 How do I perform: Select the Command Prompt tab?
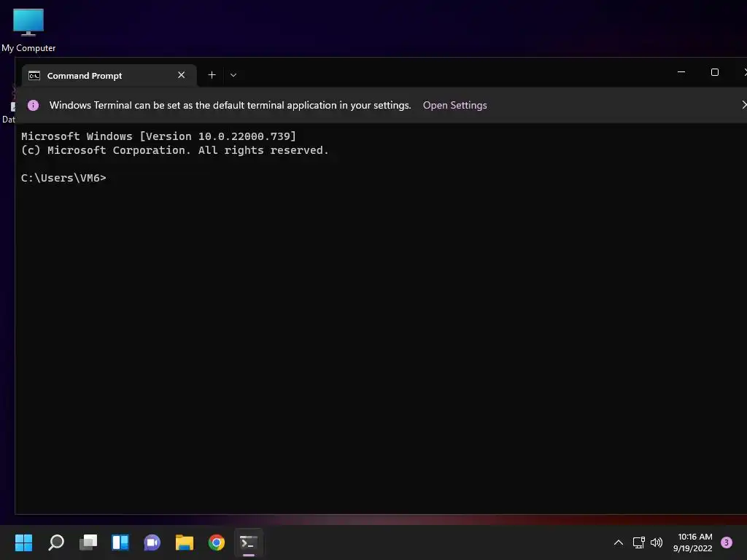[x=109, y=76]
